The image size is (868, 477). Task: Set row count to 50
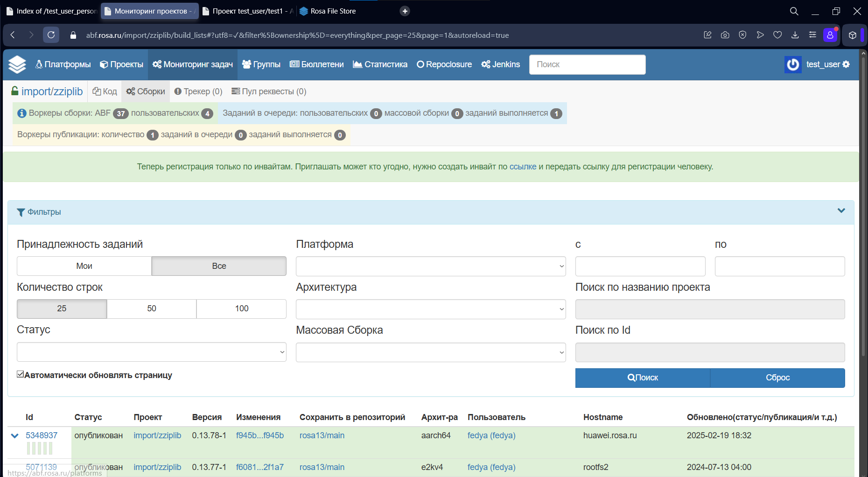tap(152, 309)
